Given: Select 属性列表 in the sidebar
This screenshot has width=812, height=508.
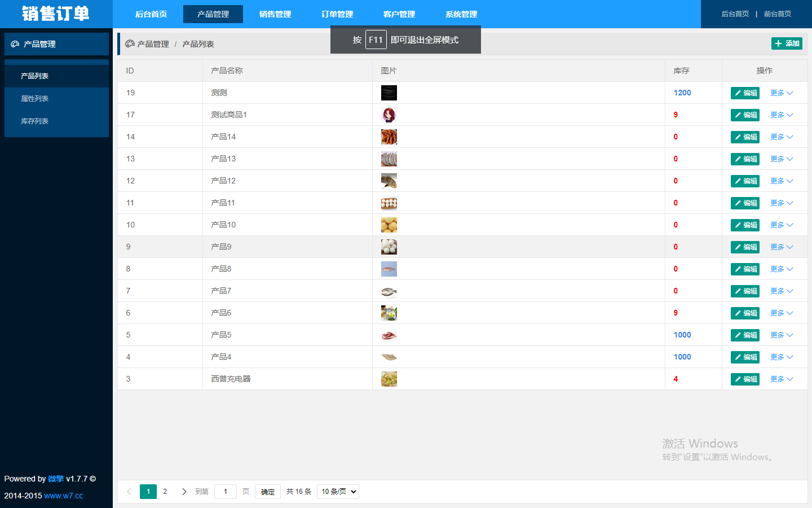Looking at the screenshot, I should click(x=35, y=99).
